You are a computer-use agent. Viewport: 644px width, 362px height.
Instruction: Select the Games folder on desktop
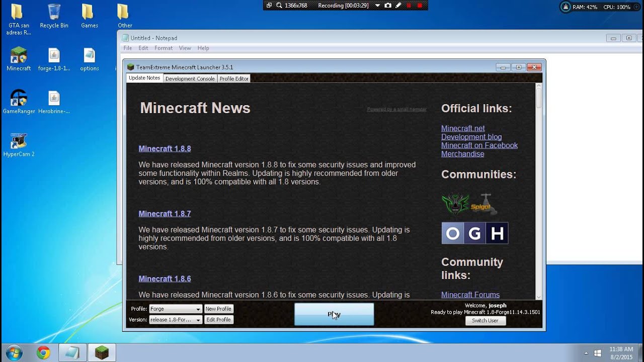pos(89,16)
